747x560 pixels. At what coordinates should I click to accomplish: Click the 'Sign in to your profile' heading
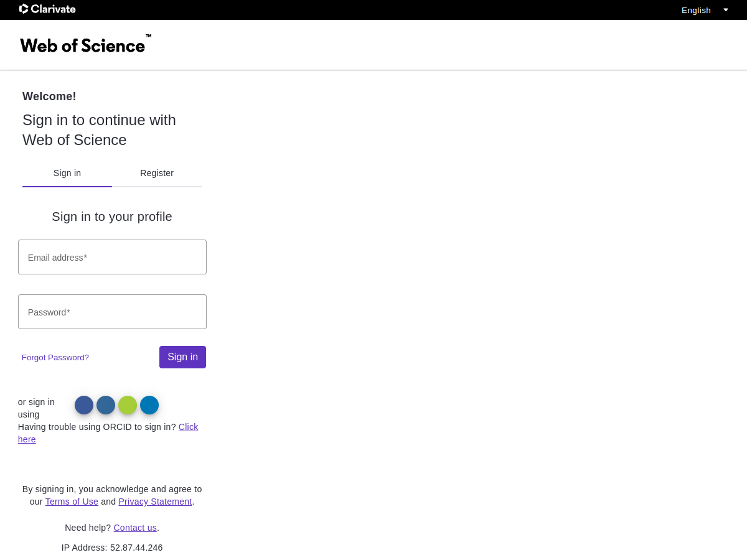pyautogui.click(x=112, y=217)
